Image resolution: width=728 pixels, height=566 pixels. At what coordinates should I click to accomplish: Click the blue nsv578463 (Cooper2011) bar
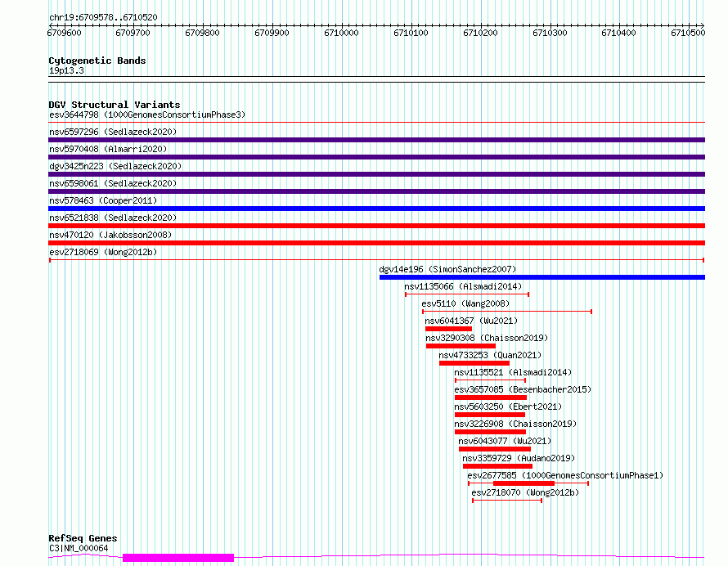376,209
